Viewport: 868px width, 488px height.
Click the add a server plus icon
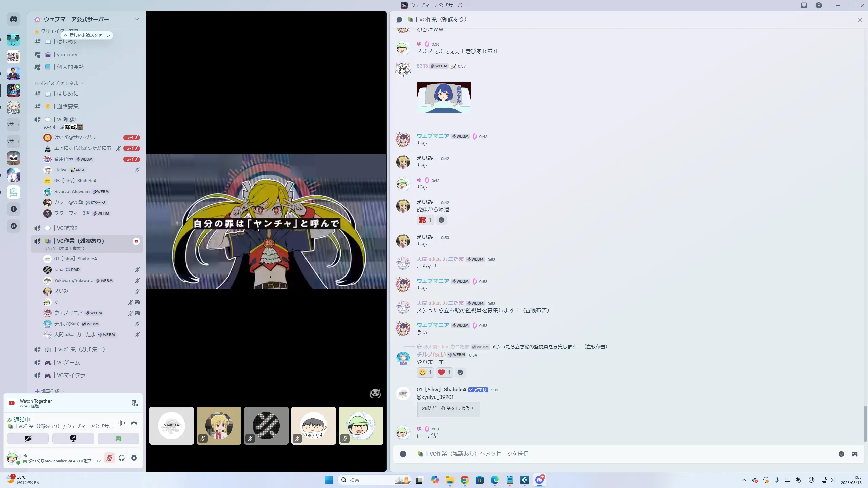tap(14, 209)
